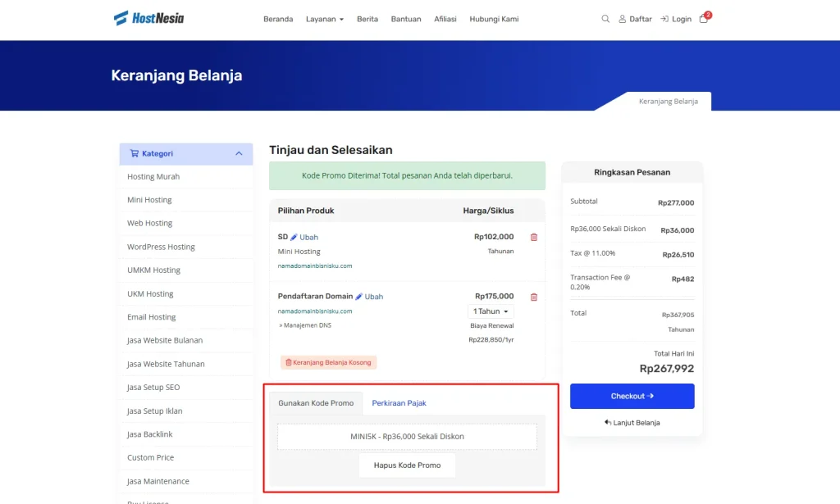Delete the SD Mini Hosting item

(534, 237)
